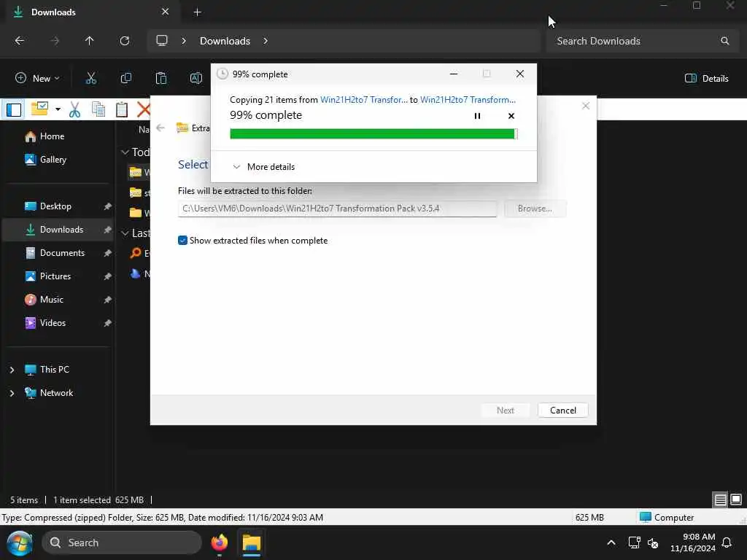Screen dimensions: 747x560
Task: Click the source Win21H2to7 Transfor... link
Action: pos(364,99)
